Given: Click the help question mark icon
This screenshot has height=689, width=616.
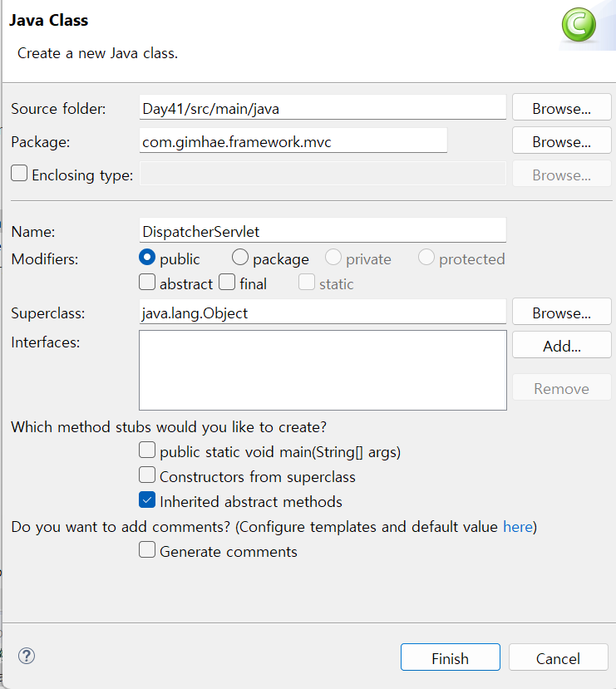Looking at the screenshot, I should click(27, 656).
